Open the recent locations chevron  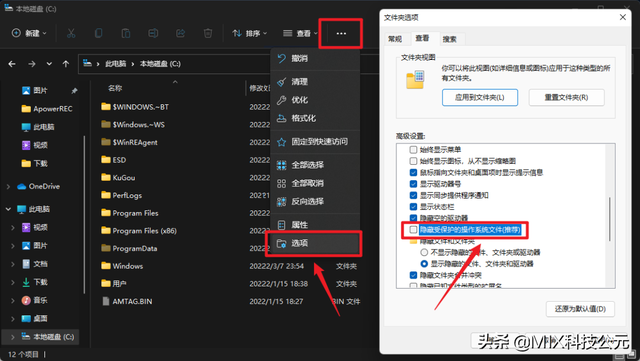click(x=49, y=64)
